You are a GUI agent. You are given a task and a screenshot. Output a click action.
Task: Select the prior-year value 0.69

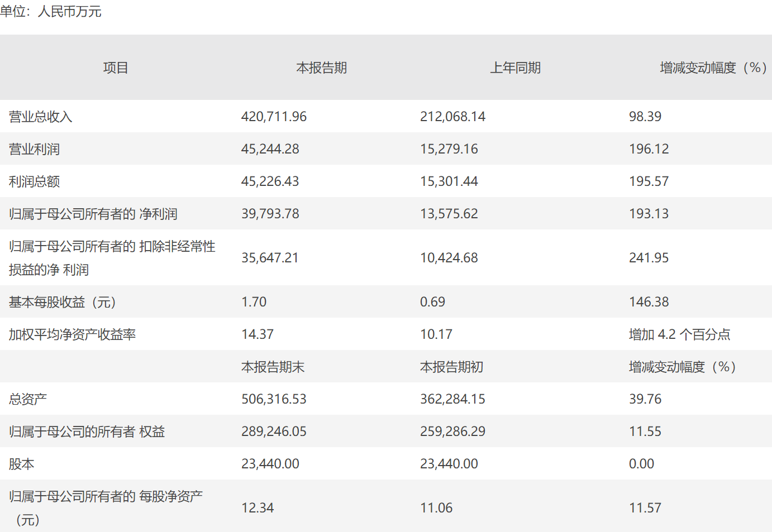[432, 302]
